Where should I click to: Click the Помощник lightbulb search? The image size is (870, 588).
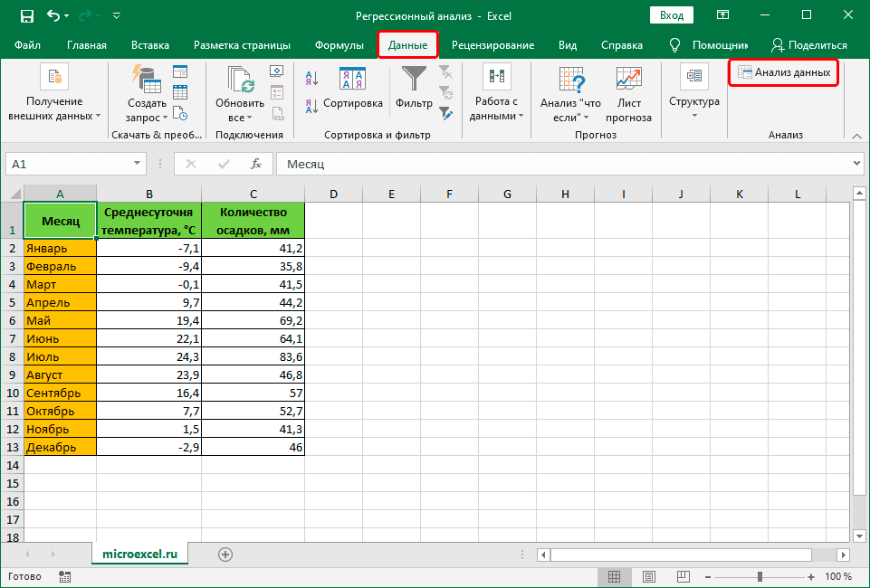point(708,45)
